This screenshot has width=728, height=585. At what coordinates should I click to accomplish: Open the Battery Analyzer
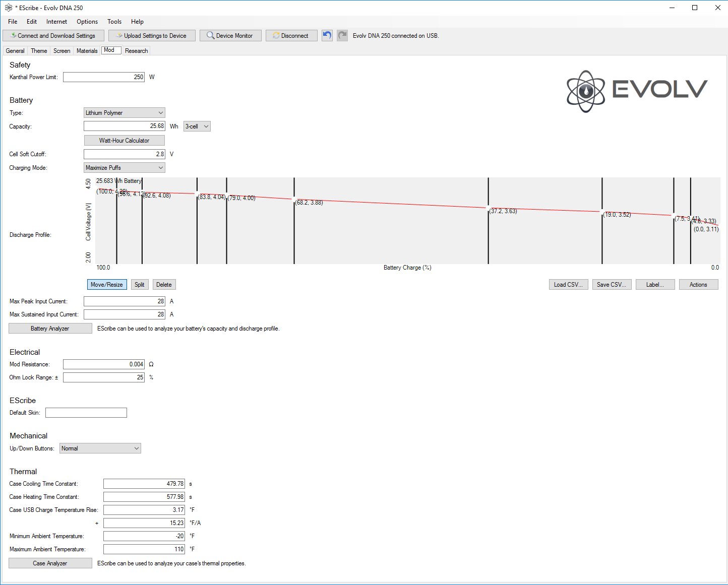(x=50, y=329)
